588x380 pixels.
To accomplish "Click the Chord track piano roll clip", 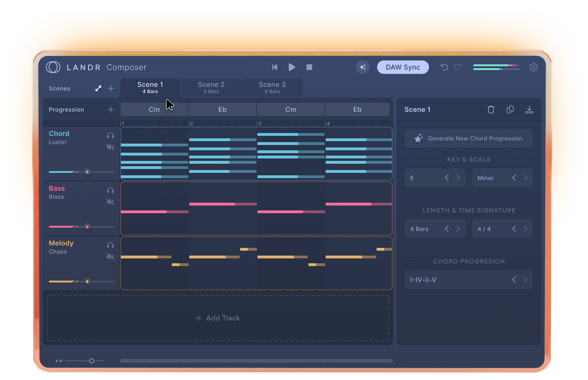I will point(256,154).
